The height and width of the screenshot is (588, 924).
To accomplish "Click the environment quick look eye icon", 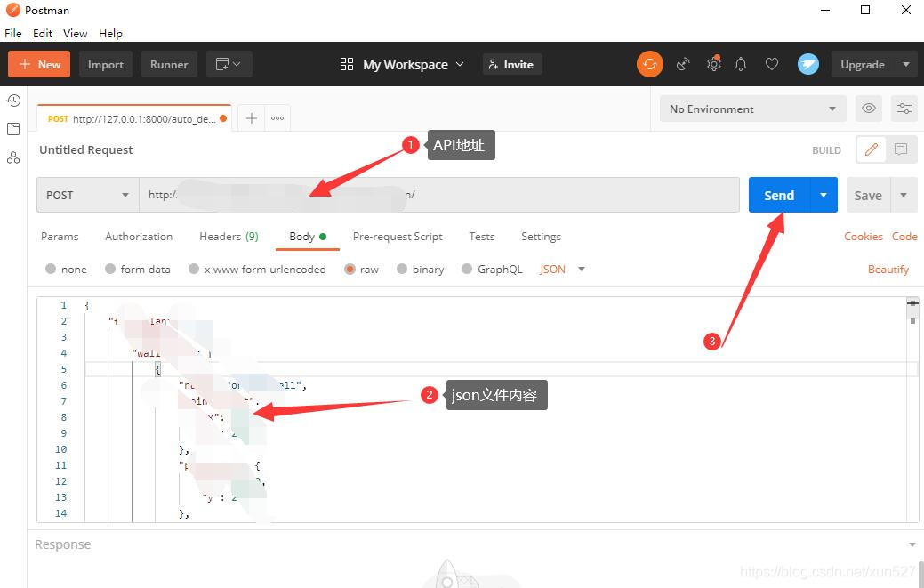I will point(869,109).
